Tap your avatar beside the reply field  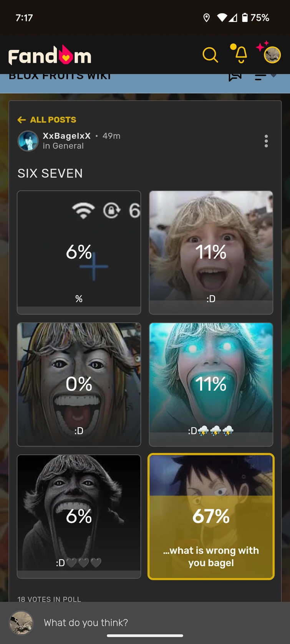point(22,623)
